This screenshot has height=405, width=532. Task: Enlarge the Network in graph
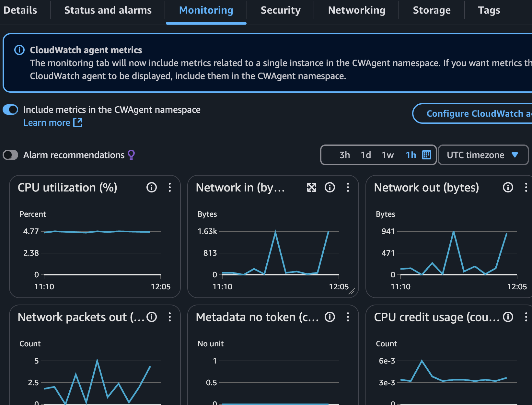pyautogui.click(x=312, y=187)
